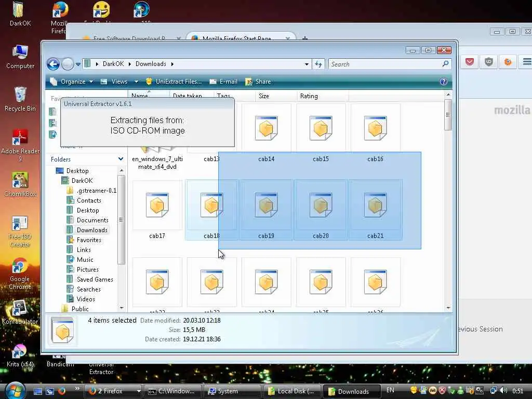The image size is (532, 399).
Task: Expand arrow after Downloads breadcrumb
Action: coord(172,64)
